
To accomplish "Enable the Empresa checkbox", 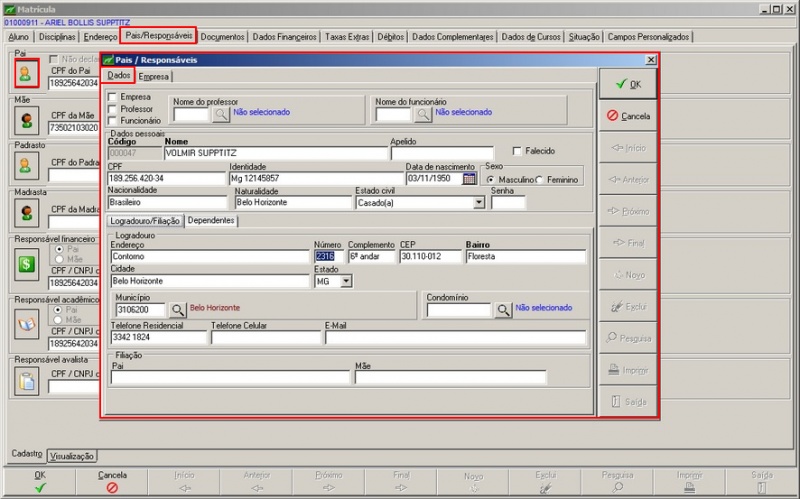I will [x=112, y=97].
